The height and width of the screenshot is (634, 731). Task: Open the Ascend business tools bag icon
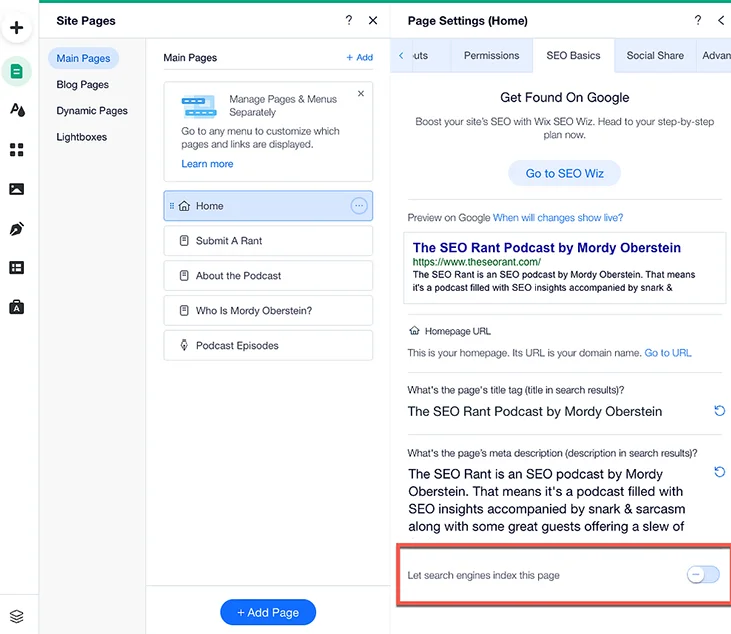pyautogui.click(x=17, y=307)
